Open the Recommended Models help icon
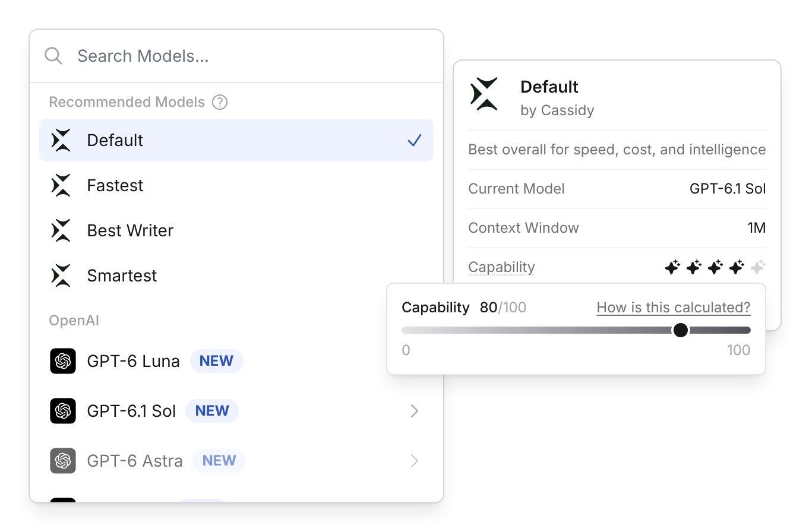The height and width of the screenshot is (532, 809). (220, 102)
